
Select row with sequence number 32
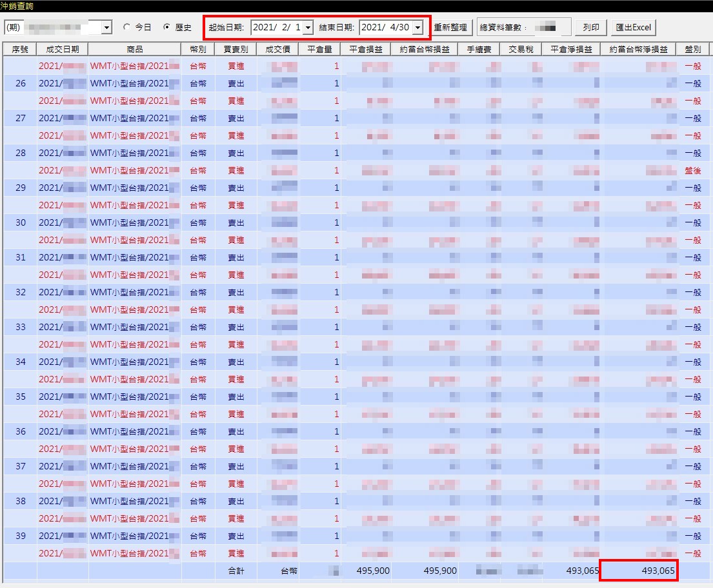356,292
